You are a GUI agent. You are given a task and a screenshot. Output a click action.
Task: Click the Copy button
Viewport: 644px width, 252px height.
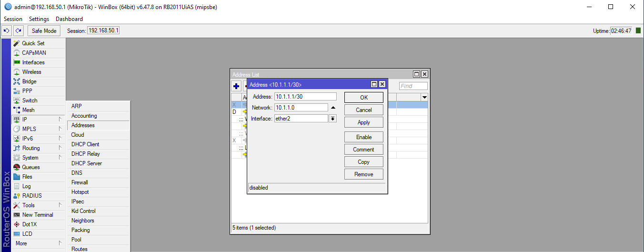tap(364, 162)
